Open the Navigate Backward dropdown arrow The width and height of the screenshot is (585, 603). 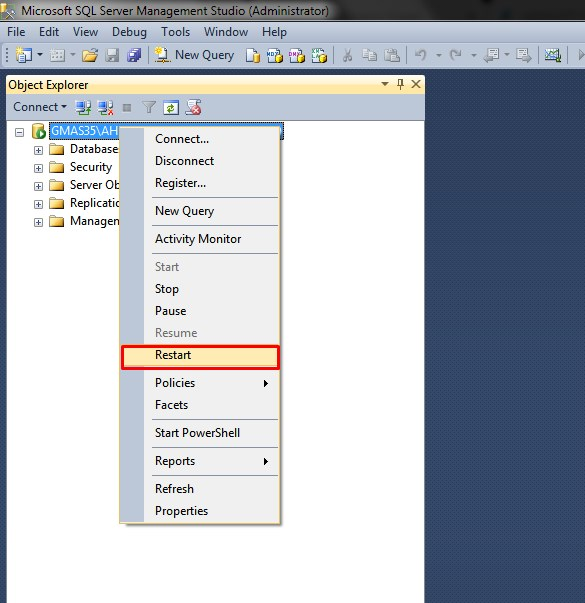[x=507, y=55]
